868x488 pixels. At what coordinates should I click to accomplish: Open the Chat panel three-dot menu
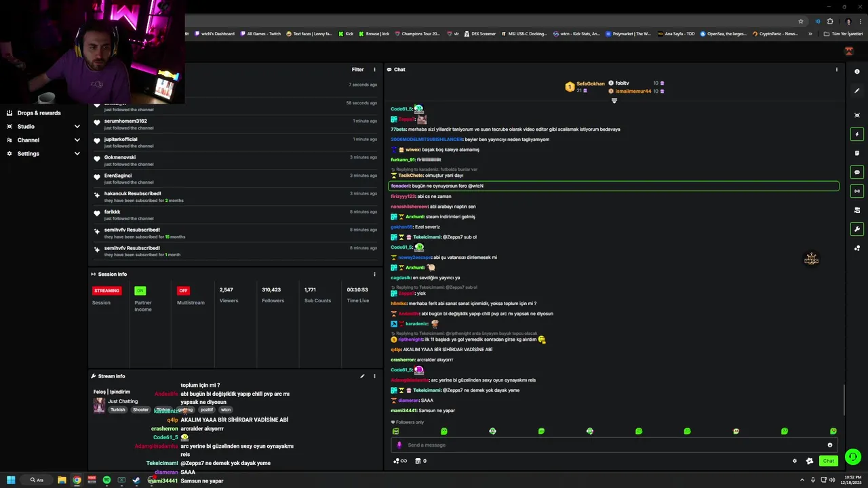pyautogui.click(x=836, y=69)
